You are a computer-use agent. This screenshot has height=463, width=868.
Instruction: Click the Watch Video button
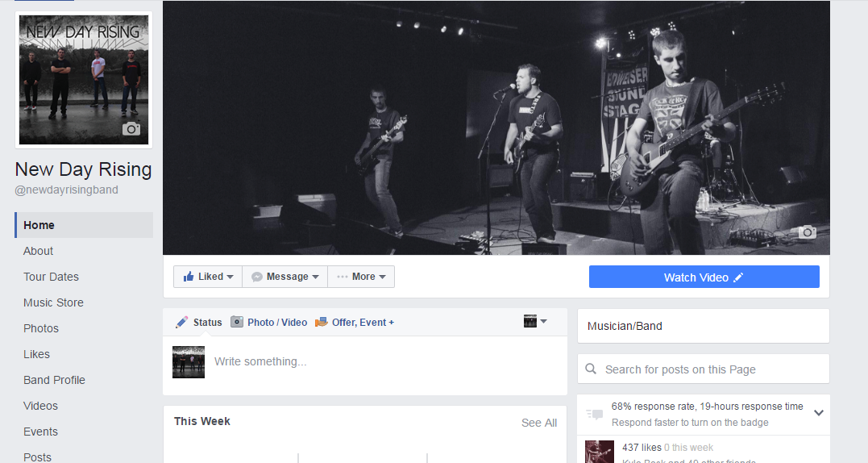click(704, 277)
